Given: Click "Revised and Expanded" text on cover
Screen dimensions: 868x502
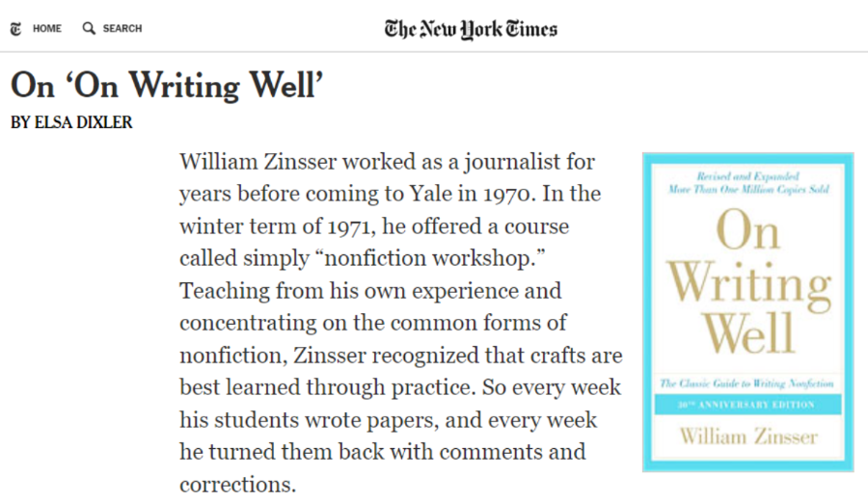Looking at the screenshot, I should pyautogui.click(x=747, y=176).
